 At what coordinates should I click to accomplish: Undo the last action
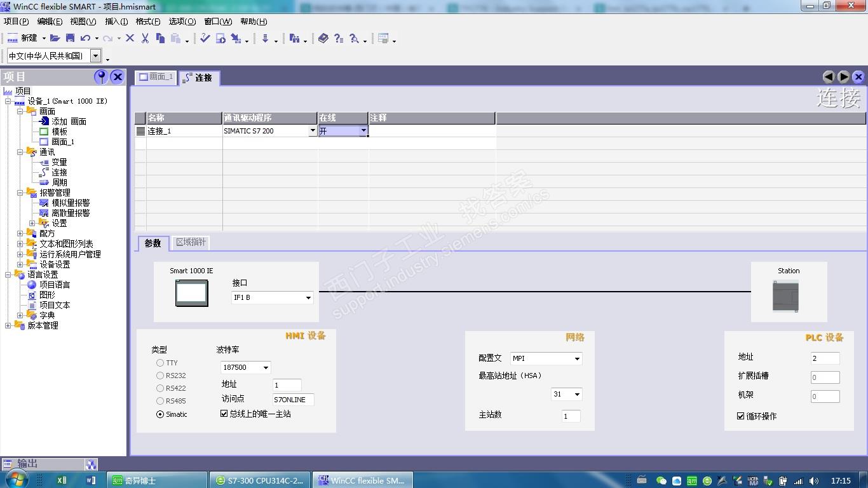pyautogui.click(x=85, y=38)
